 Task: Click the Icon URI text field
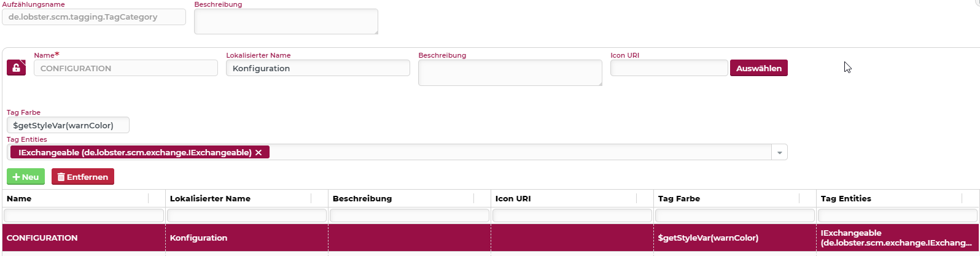[x=669, y=68]
